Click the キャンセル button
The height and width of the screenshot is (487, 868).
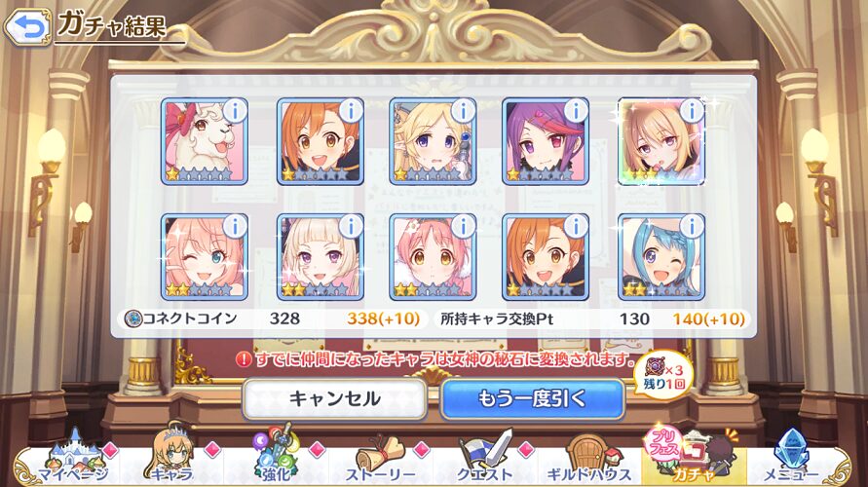pos(334,398)
